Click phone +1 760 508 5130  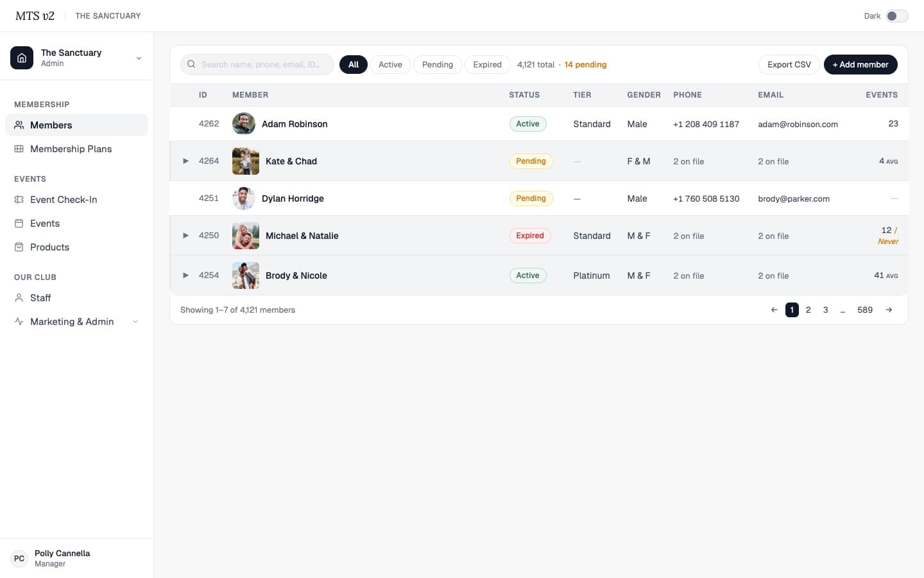706,199
